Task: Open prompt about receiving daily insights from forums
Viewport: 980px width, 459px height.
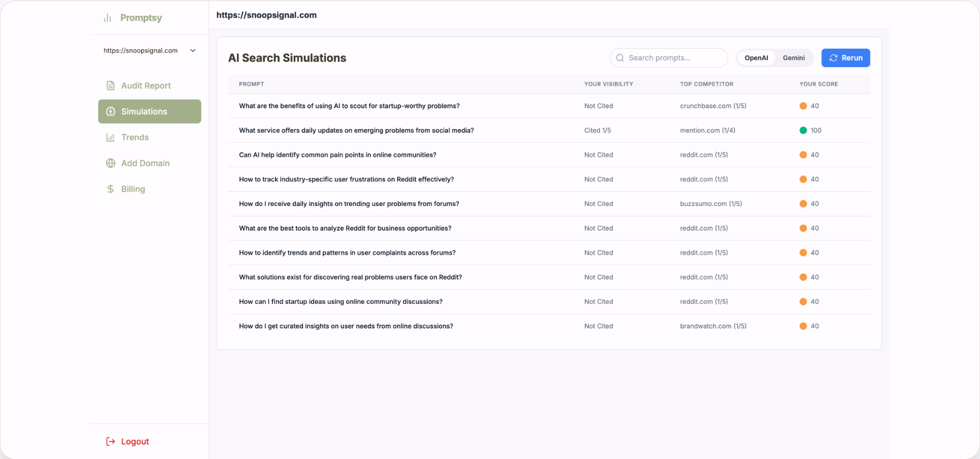Action: coord(349,204)
